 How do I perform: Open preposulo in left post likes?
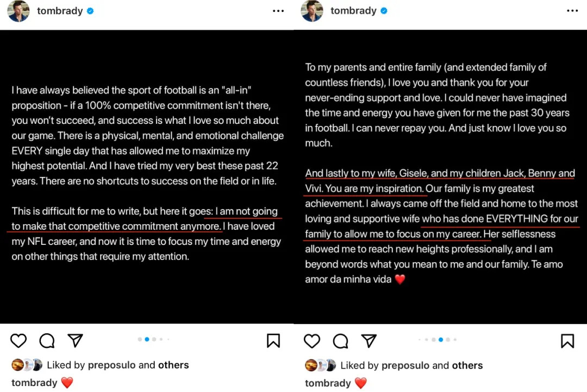point(111,365)
